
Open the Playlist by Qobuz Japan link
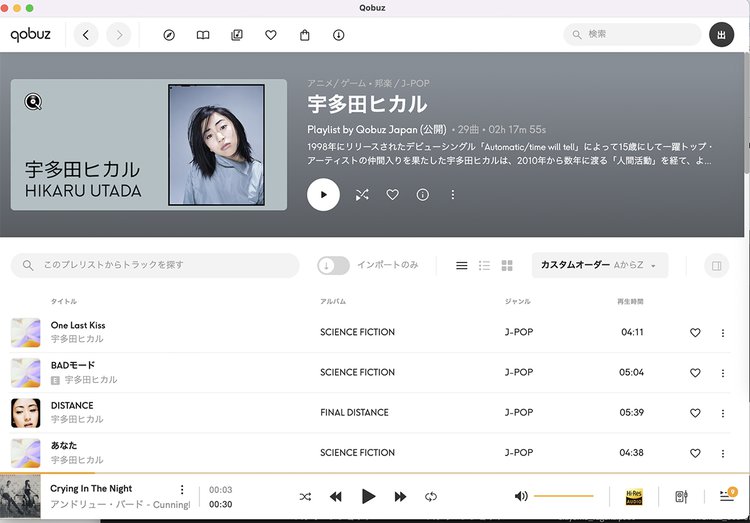point(377,130)
